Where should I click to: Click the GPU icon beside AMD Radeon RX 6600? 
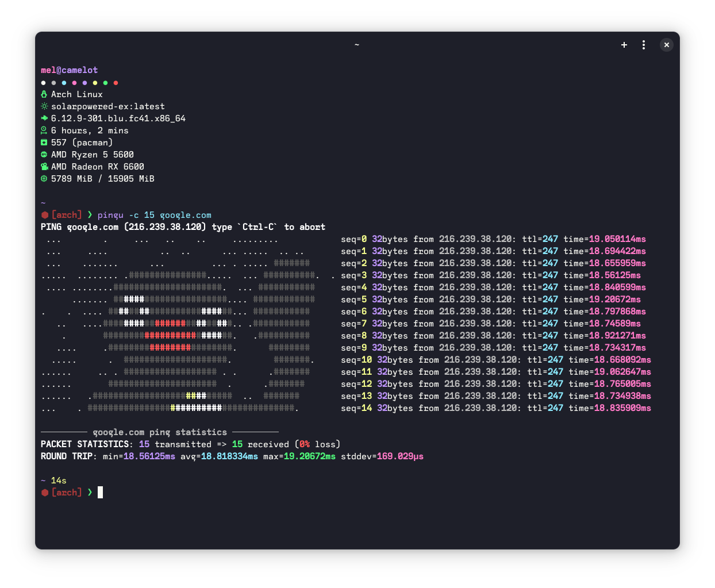click(x=44, y=167)
